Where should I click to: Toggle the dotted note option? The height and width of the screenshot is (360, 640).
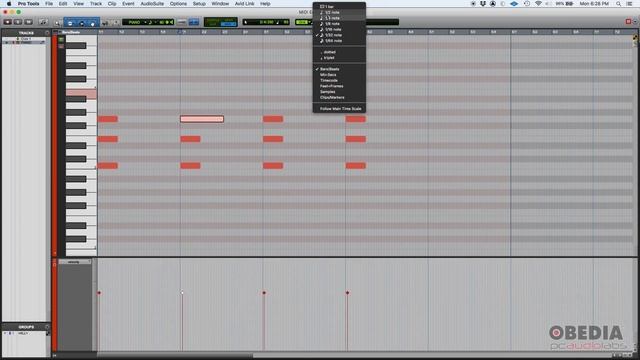(339, 52)
